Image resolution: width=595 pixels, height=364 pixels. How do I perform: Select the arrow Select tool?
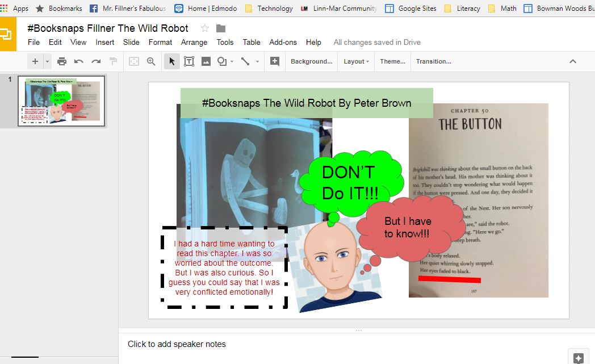(x=172, y=61)
